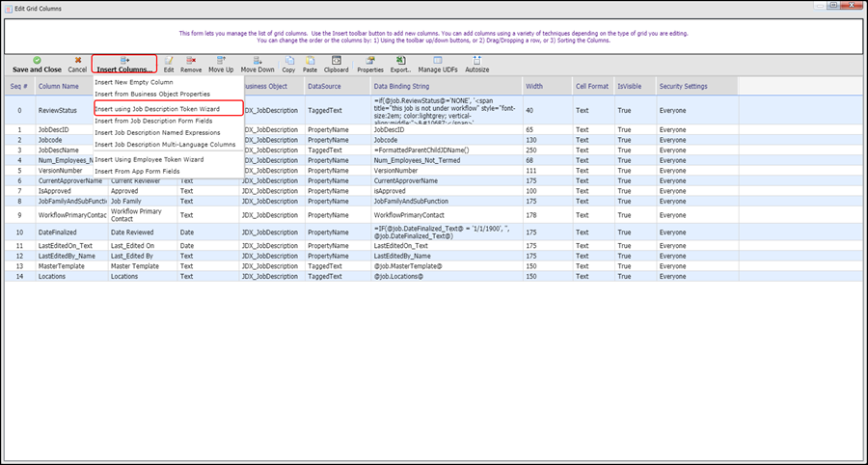Click the Export toolbar icon
The width and height of the screenshot is (868, 465).
[x=400, y=64]
